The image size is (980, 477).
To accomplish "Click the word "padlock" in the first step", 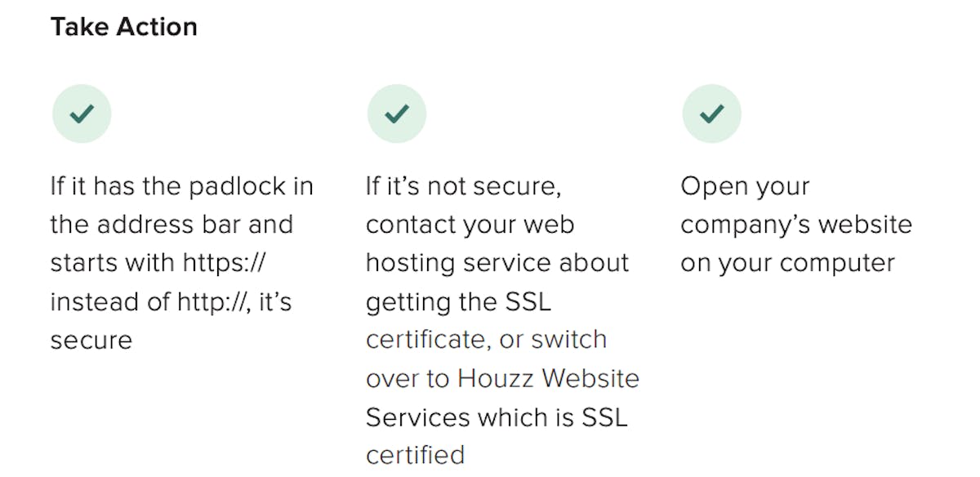I will tap(230, 186).
